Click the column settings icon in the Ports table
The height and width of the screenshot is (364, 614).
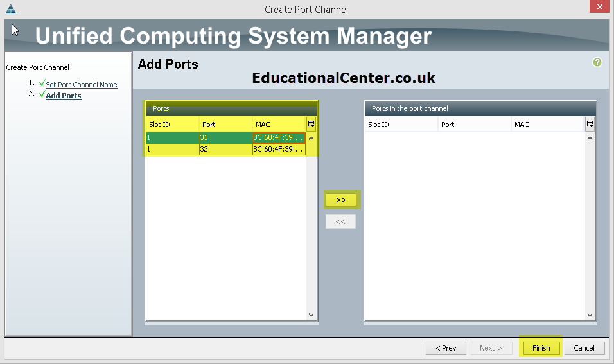click(x=311, y=124)
